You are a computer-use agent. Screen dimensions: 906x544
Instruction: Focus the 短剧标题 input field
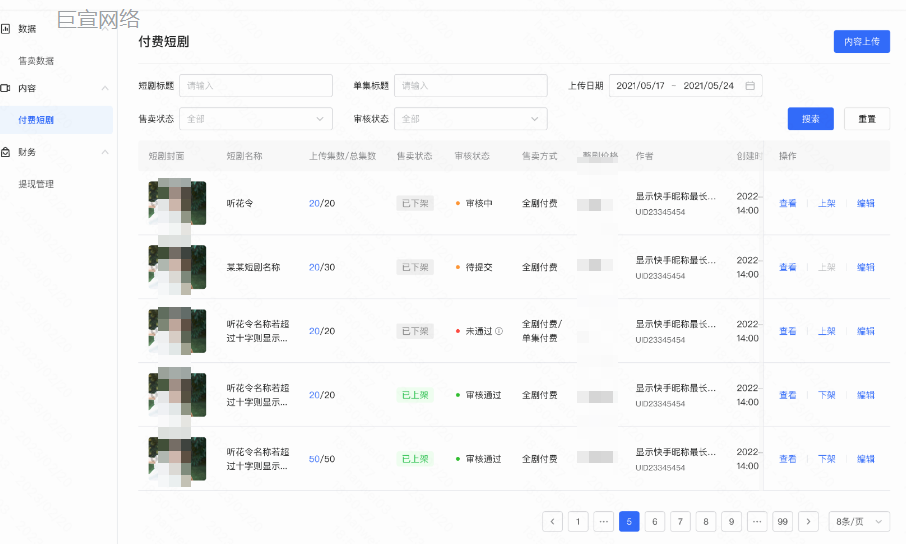tap(256, 86)
